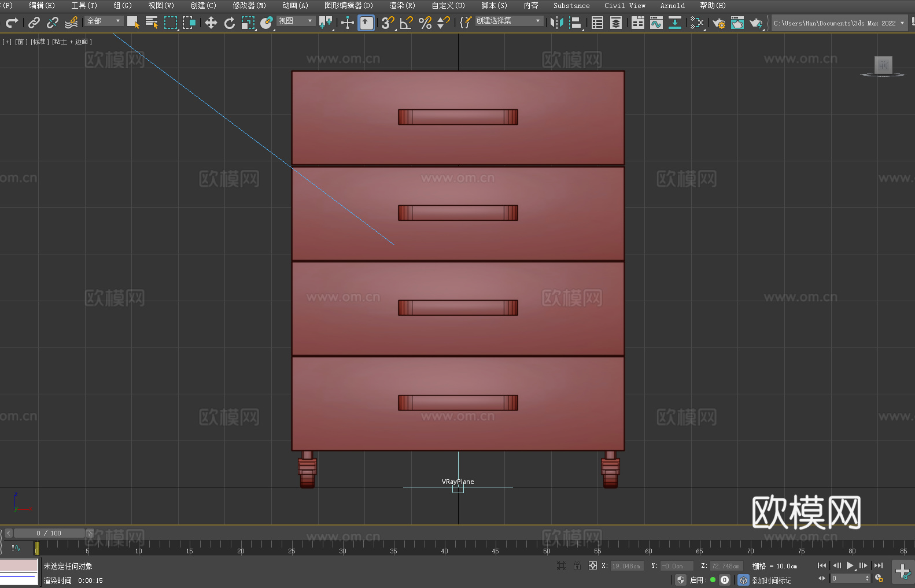The width and height of the screenshot is (915, 588).
Task: Click the Use Pivot Point Center icon
Action: pyautogui.click(x=326, y=23)
